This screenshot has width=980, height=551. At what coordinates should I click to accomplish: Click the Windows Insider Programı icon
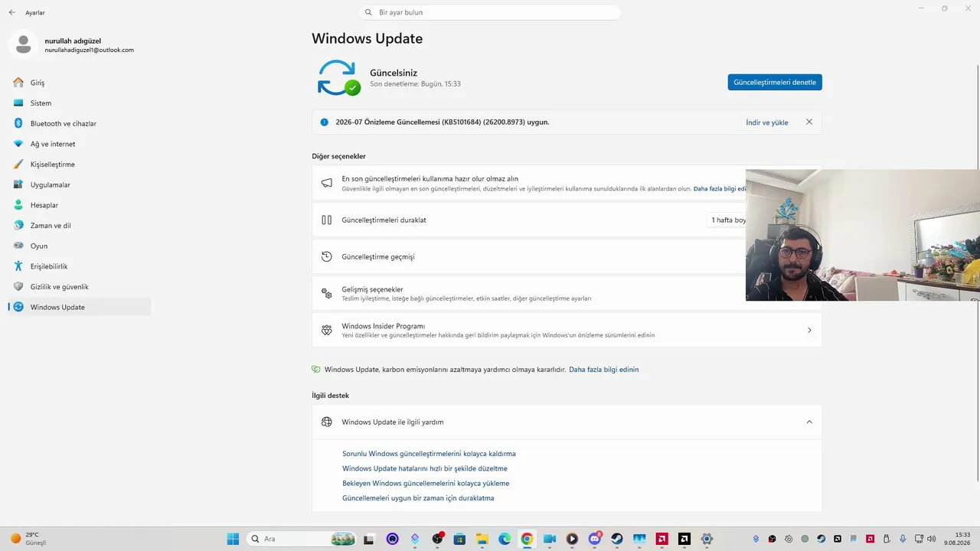click(327, 330)
